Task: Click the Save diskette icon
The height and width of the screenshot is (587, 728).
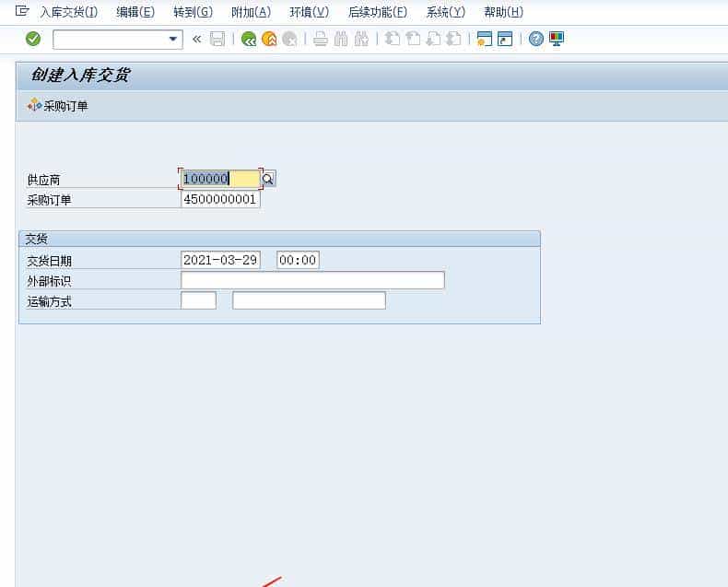Action: tap(217, 39)
